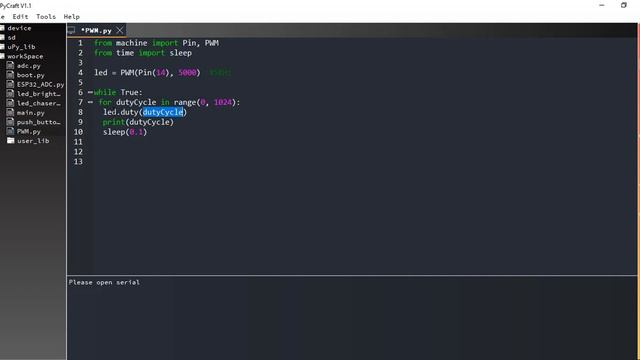This screenshot has width=640, height=360.
Task: Click the 'Please open serial' console message
Action: (104, 282)
